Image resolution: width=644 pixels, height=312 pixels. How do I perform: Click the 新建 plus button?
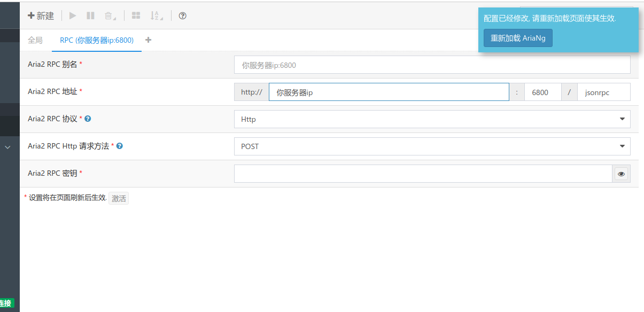(41, 16)
